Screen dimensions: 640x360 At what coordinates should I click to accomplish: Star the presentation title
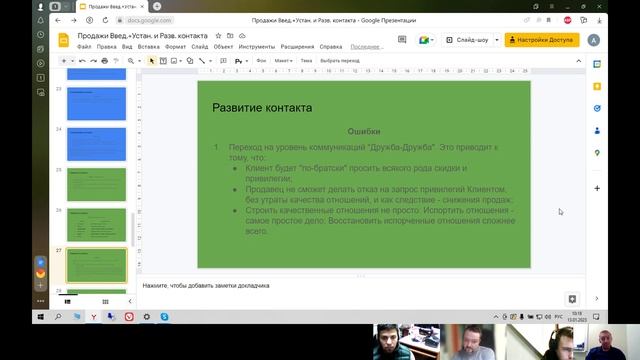point(218,36)
